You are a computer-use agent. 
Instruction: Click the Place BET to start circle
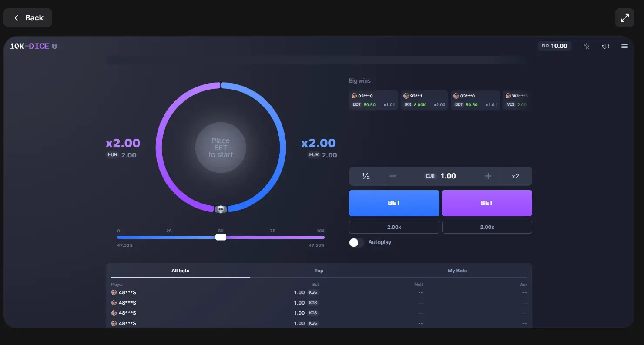221,148
